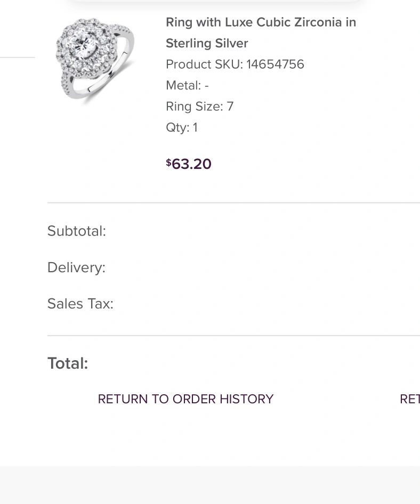Click the Product SKU label

click(204, 64)
